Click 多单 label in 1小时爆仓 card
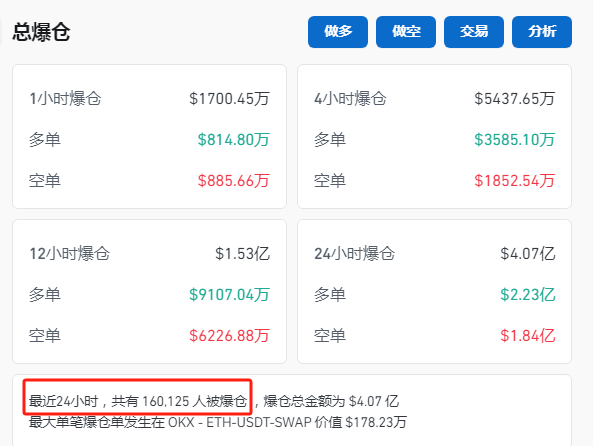 [45, 140]
